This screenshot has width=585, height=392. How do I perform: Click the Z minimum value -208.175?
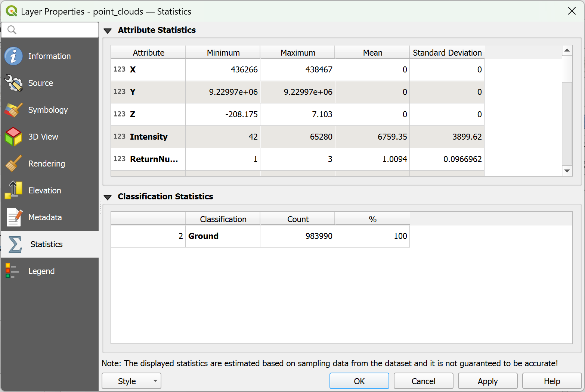[242, 114]
